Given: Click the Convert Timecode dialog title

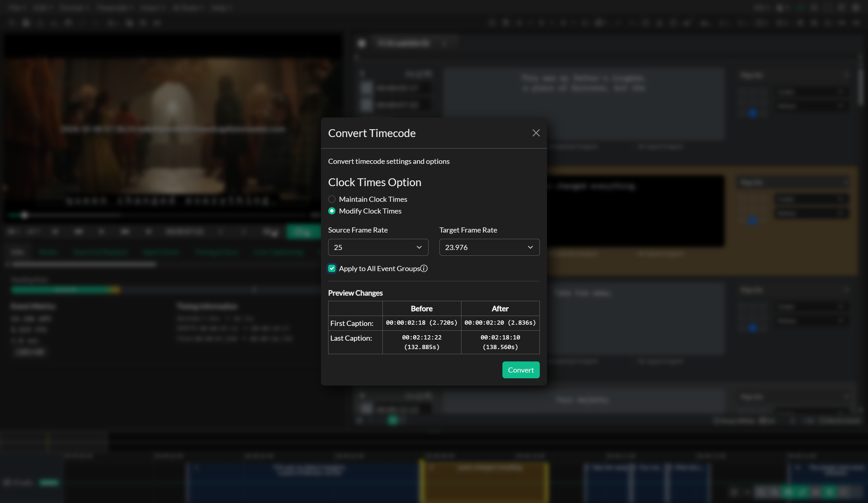Looking at the screenshot, I should tap(372, 133).
